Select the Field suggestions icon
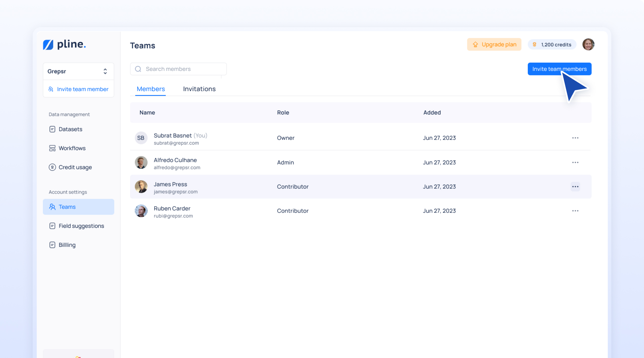The width and height of the screenshot is (644, 358). point(52,226)
